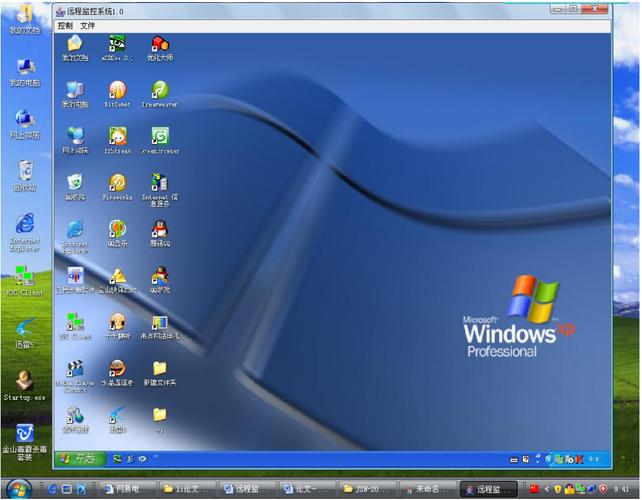Switch to JSN-20 folder taskbar button
The width and height of the screenshot is (642, 500).
pyautogui.click(x=367, y=489)
